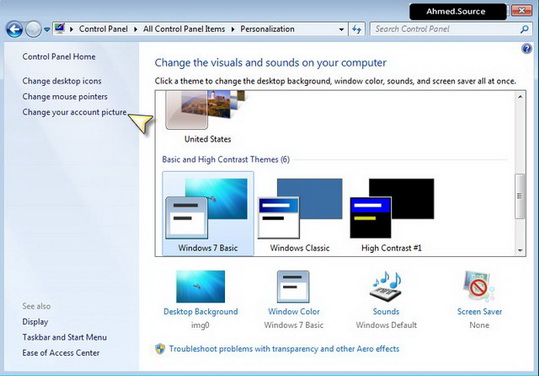
Task: Click the Control Panel icon in address bar
Action: (60, 29)
